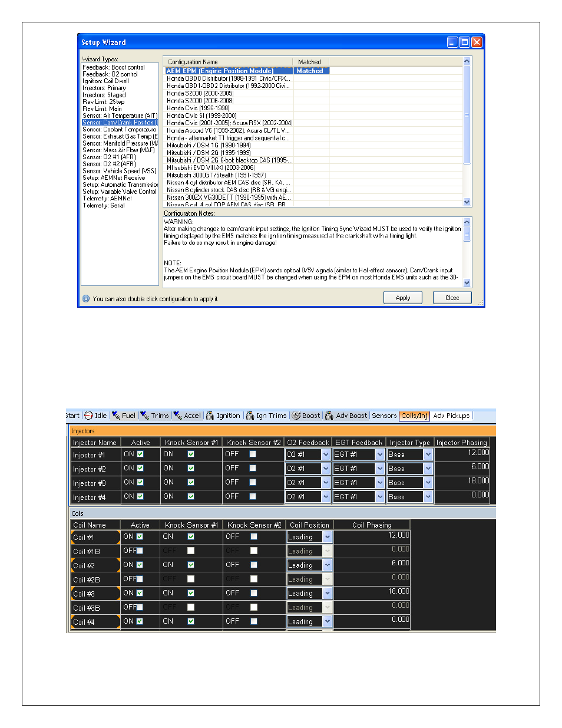Open the Fuel tab via its icon
Image resolution: width=562 pixels, height=728 pixels.
point(116,416)
